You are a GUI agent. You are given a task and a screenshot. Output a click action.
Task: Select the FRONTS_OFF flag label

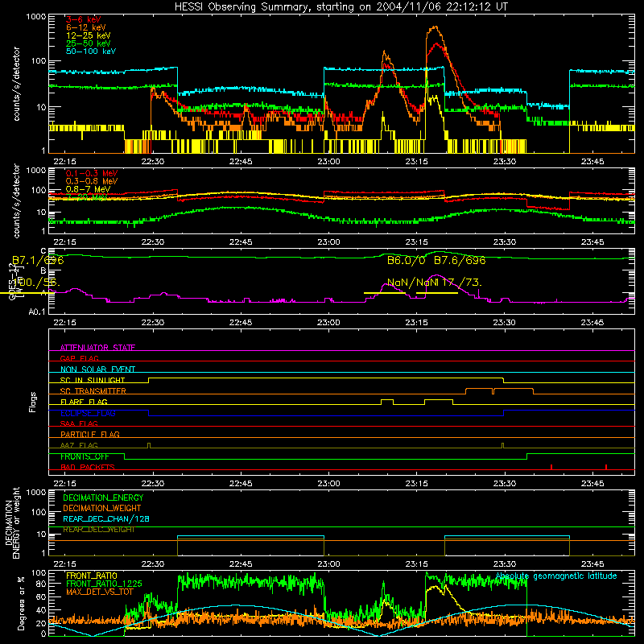click(x=85, y=456)
